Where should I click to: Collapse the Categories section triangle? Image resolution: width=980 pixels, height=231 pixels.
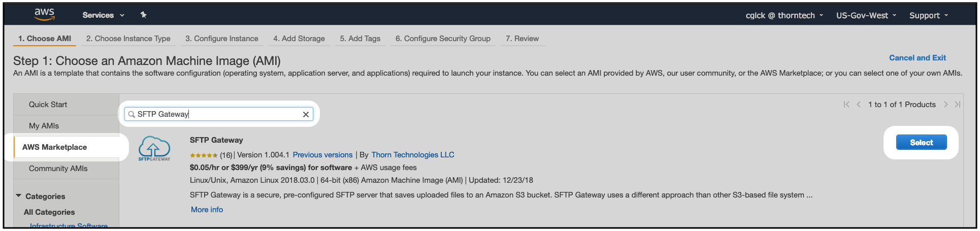(19, 196)
